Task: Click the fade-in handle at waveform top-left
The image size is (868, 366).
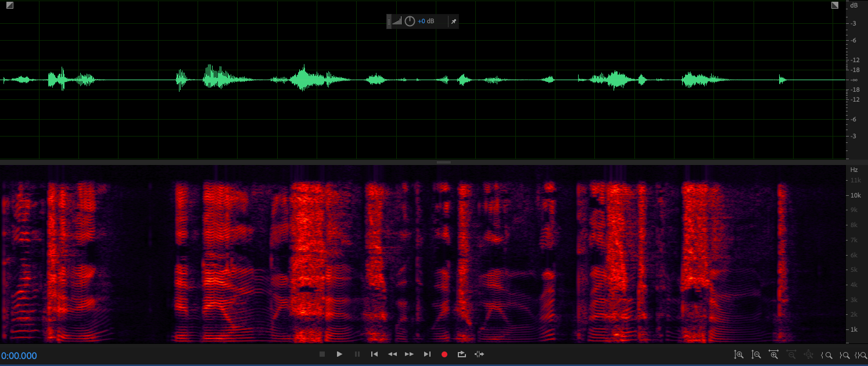Action: (x=9, y=5)
